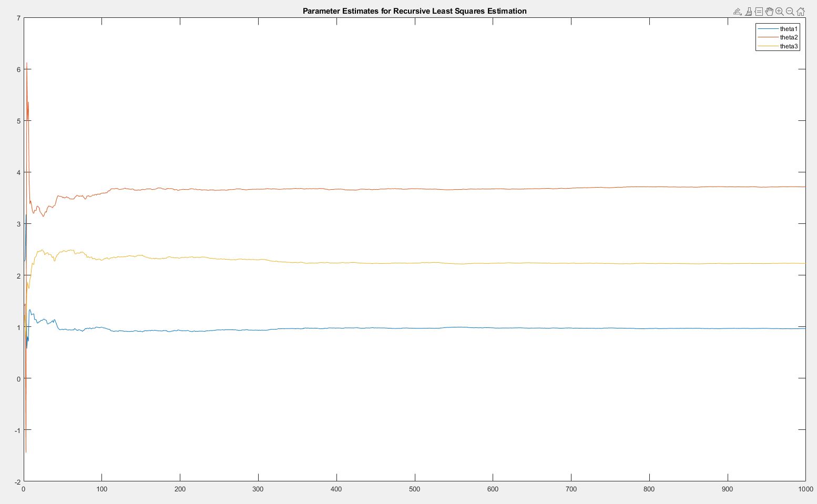Choose the Zoom Out magnifier
This screenshot has height=504, width=817.
click(790, 12)
